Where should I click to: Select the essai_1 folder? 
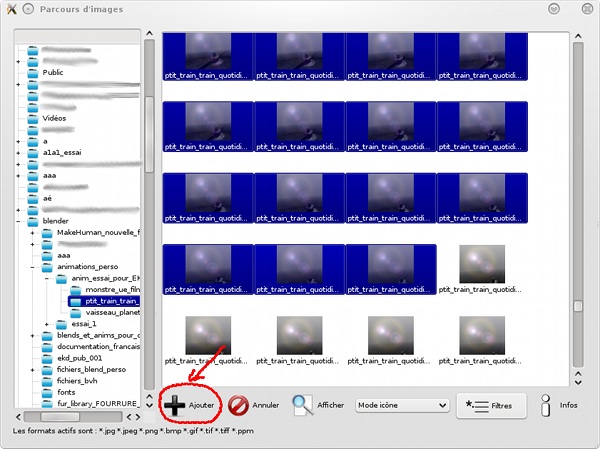coord(84,324)
